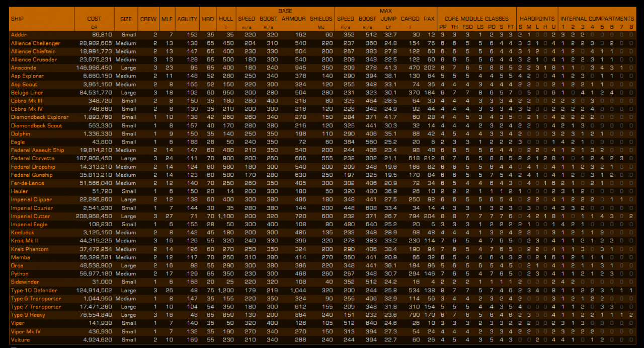Open the Type-7 Transporter ship link

point(36,307)
